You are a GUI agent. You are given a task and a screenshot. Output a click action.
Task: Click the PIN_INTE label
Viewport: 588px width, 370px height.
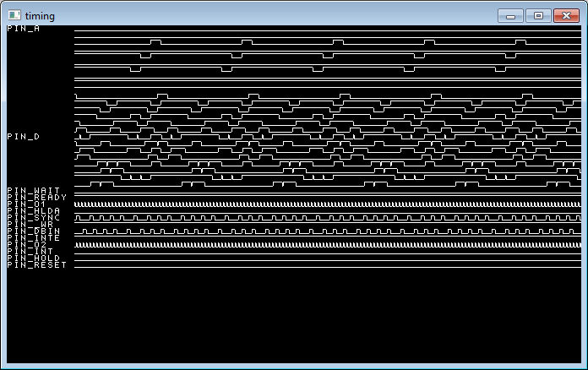click(x=34, y=237)
